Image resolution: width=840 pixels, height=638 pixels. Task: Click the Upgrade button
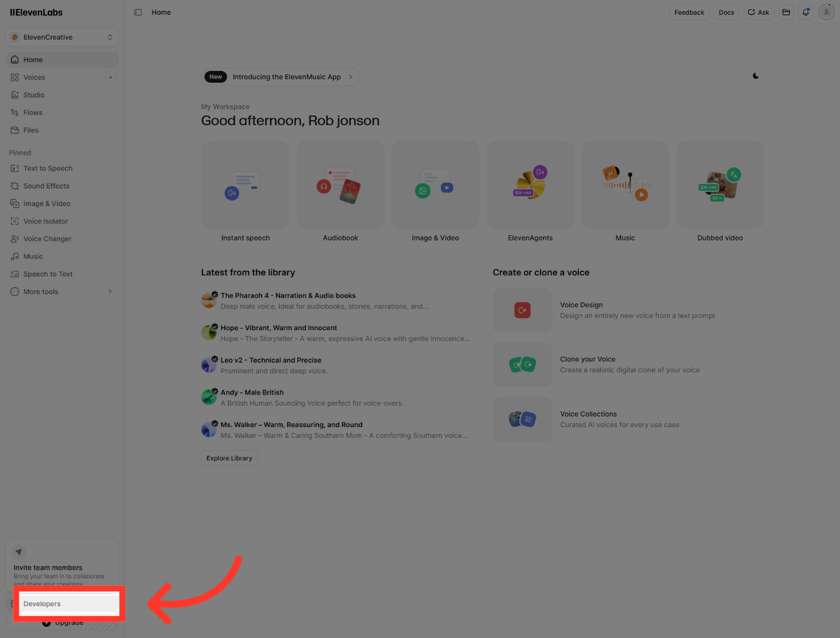click(x=63, y=623)
